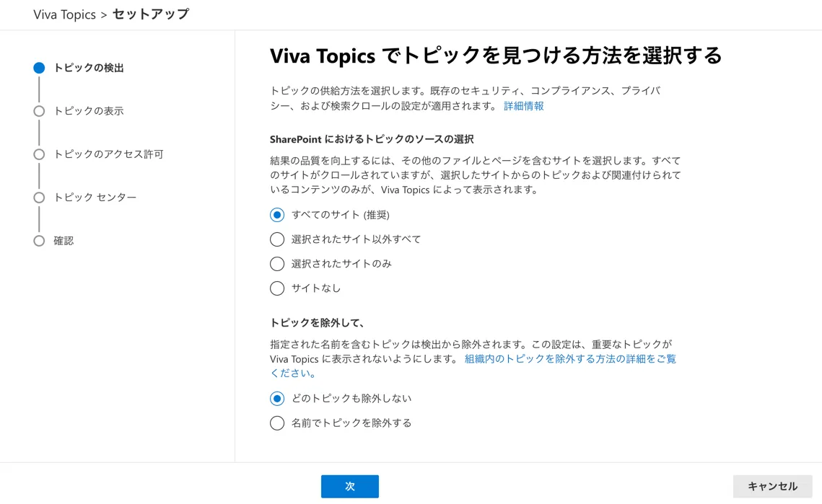The height and width of the screenshot is (504, 822).
Task: Enable 名前でトピックを除外する option
Action: 277,423
